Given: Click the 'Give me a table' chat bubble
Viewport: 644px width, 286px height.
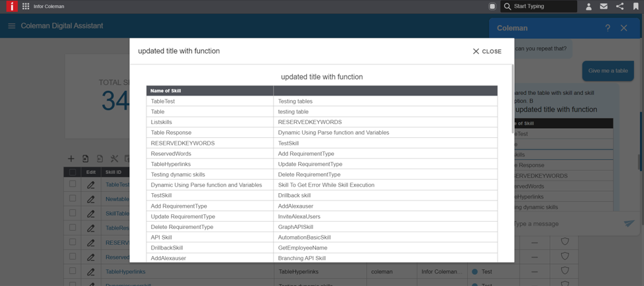Looking at the screenshot, I should point(608,70).
